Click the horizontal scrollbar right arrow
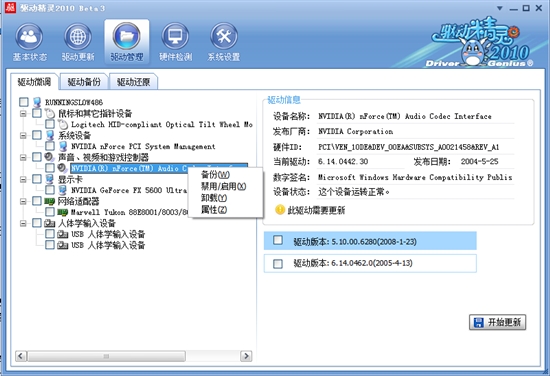 (x=246, y=356)
